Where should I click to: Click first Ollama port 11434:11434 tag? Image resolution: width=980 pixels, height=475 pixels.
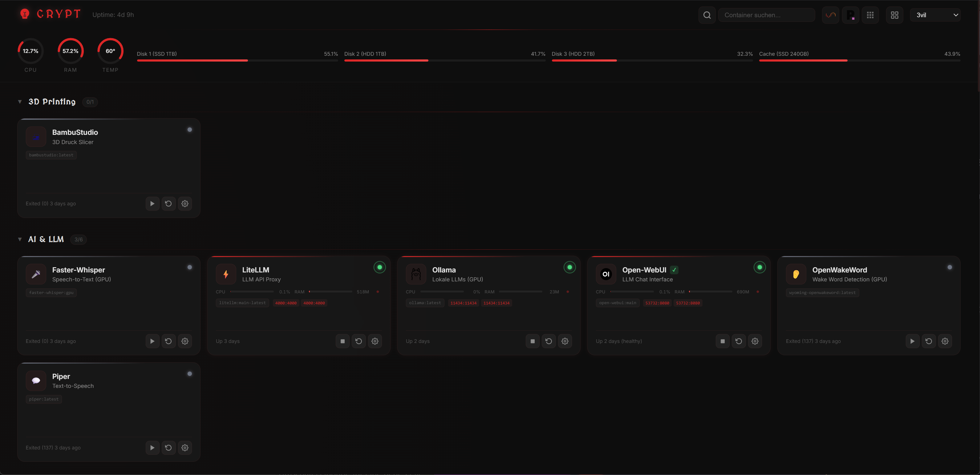pyautogui.click(x=464, y=303)
